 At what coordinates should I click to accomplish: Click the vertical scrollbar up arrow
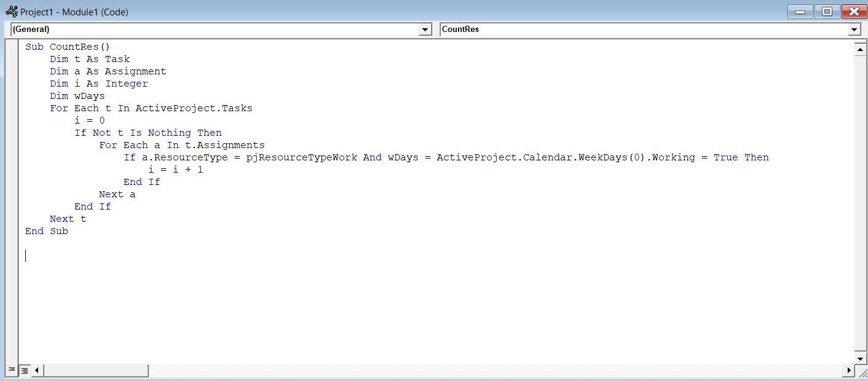(x=861, y=49)
